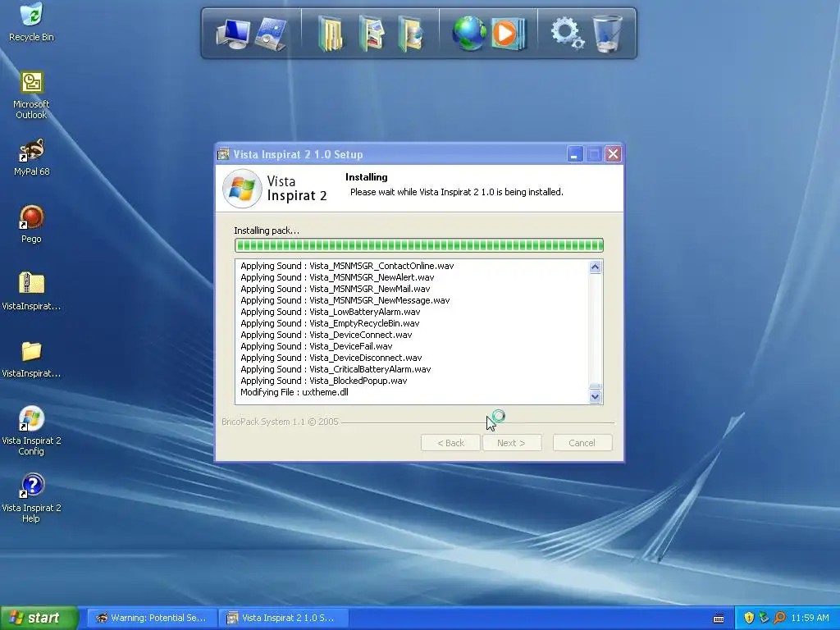Open the music folder icon in the dock
Image resolution: width=840 pixels, height=630 pixels.
[410, 34]
